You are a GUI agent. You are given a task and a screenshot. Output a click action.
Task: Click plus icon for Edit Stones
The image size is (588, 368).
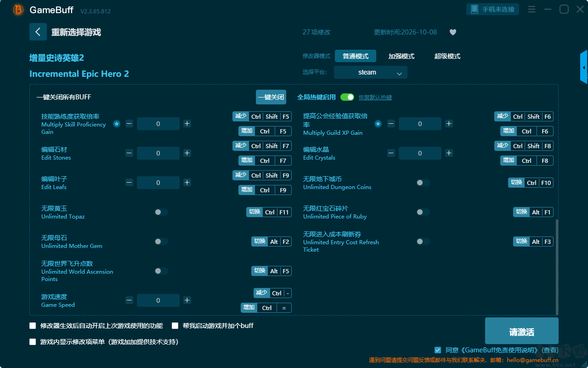187,153
